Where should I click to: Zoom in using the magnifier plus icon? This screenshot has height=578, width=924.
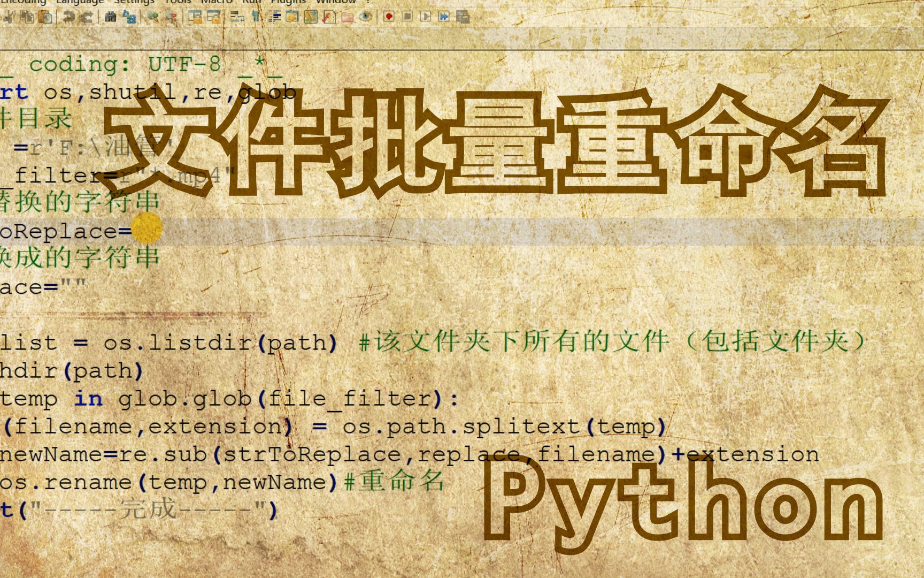pos(153,17)
